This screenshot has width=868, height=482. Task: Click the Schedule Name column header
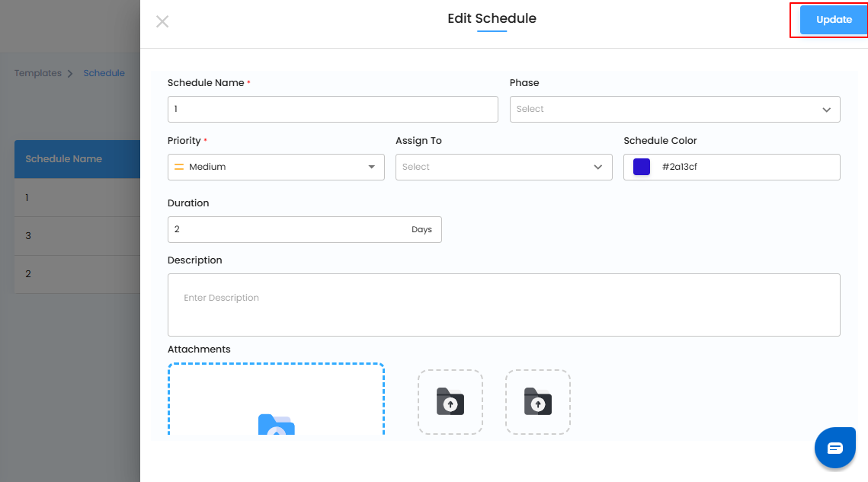point(64,159)
